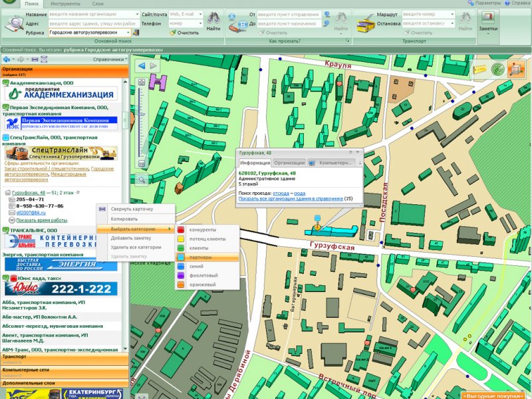
Task: Click the binoculars Найти button in main search
Action: coord(213,22)
